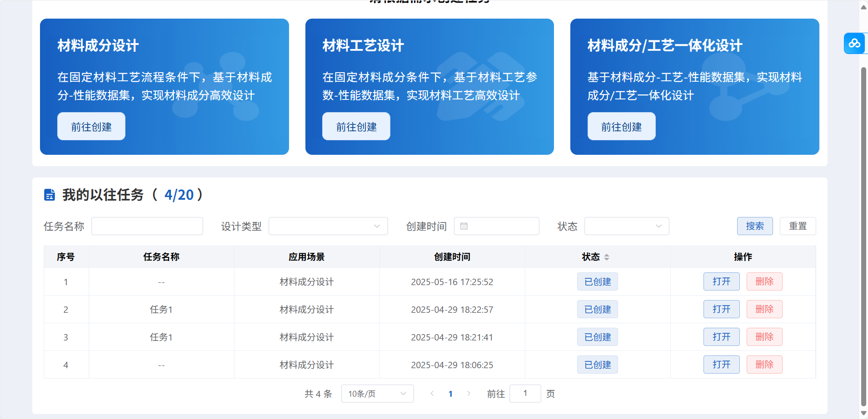Click the floating cloud icon at right edge
This screenshot has width=868, height=419.
point(854,44)
